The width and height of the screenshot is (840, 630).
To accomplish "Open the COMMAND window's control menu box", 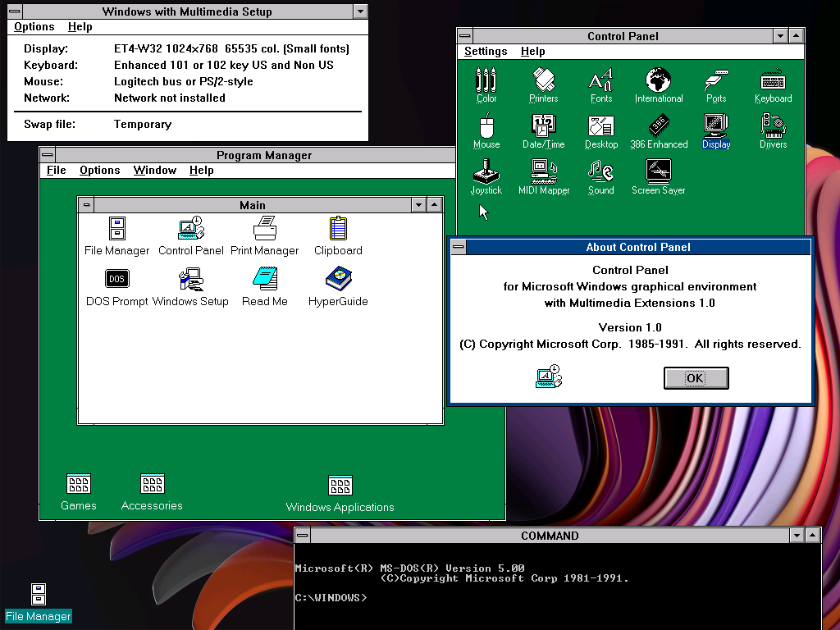I will click(x=303, y=536).
